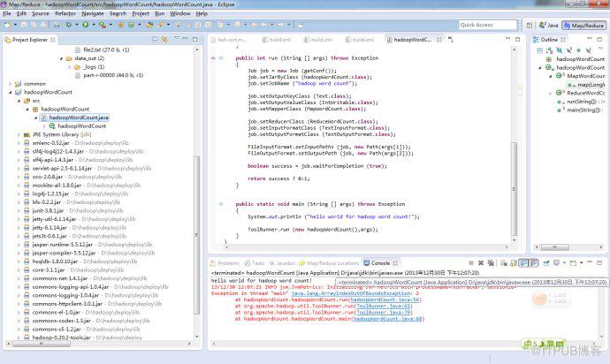Open the Debug button dropdown arrow

click(x=77, y=25)
